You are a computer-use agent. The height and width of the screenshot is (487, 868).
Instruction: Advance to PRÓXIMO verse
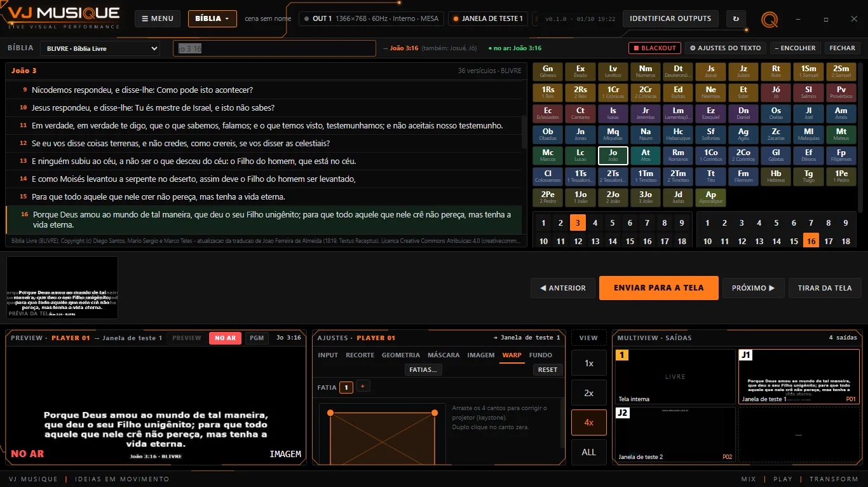[754, 288]
